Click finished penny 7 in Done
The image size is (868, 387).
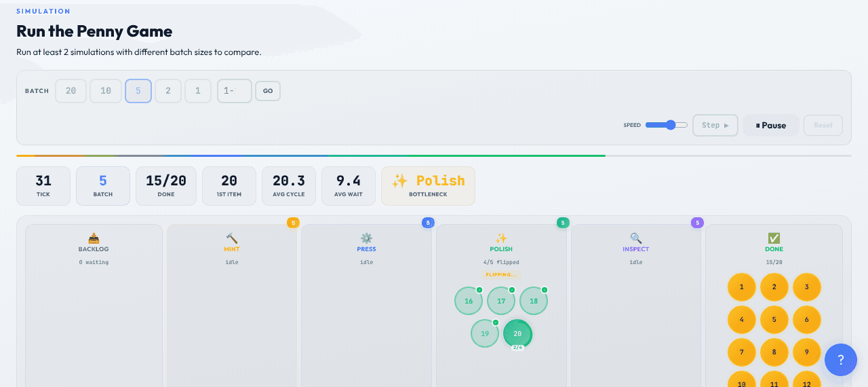tap(741, 352)
